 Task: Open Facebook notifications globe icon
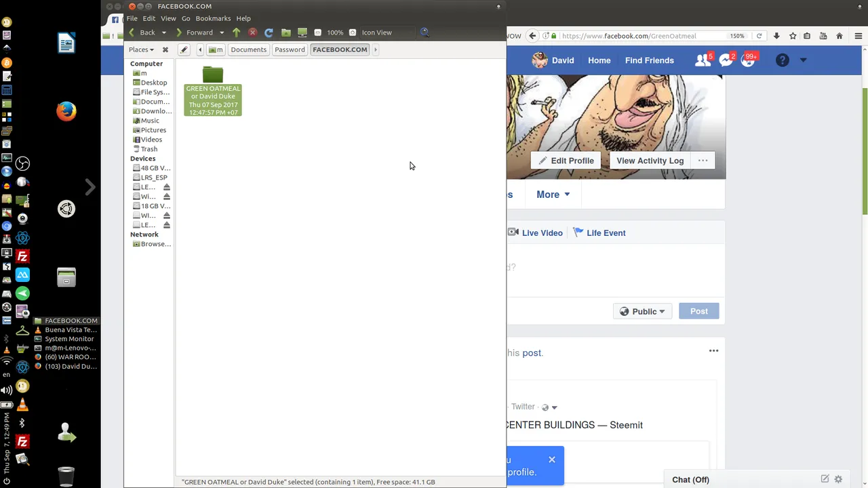(x=748, y=60)
